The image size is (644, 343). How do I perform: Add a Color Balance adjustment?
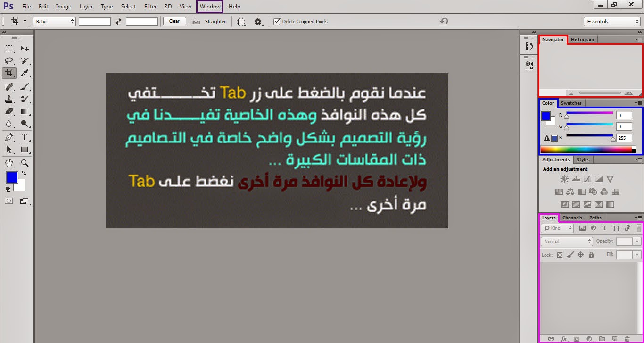coord(570,192)
